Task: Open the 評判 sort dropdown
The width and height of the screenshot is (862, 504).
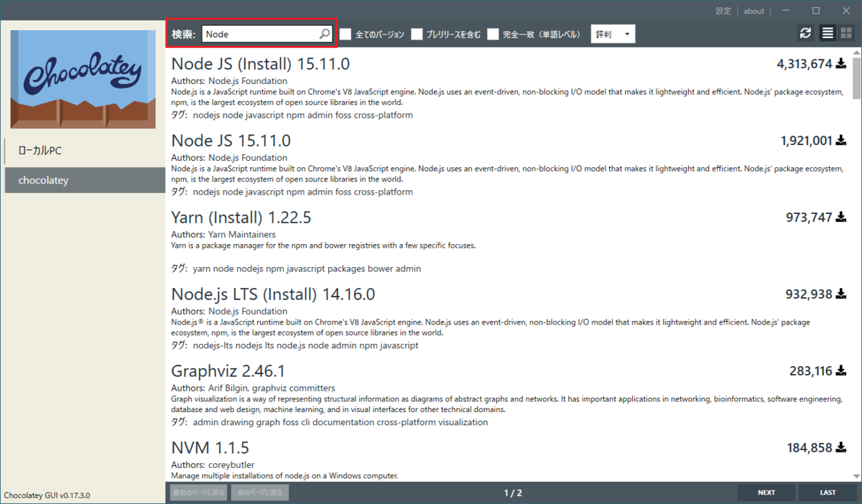Action: [x=613, y=34]
